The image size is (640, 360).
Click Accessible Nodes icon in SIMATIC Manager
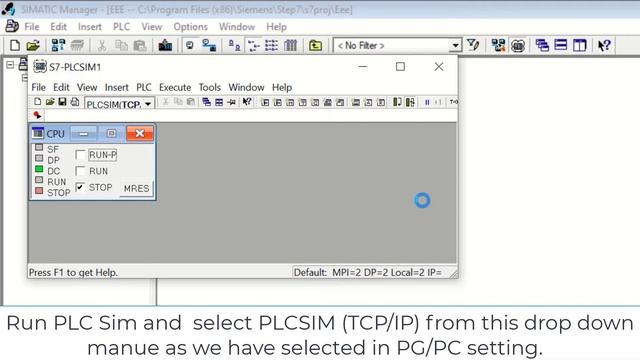(x=58, y=45)
